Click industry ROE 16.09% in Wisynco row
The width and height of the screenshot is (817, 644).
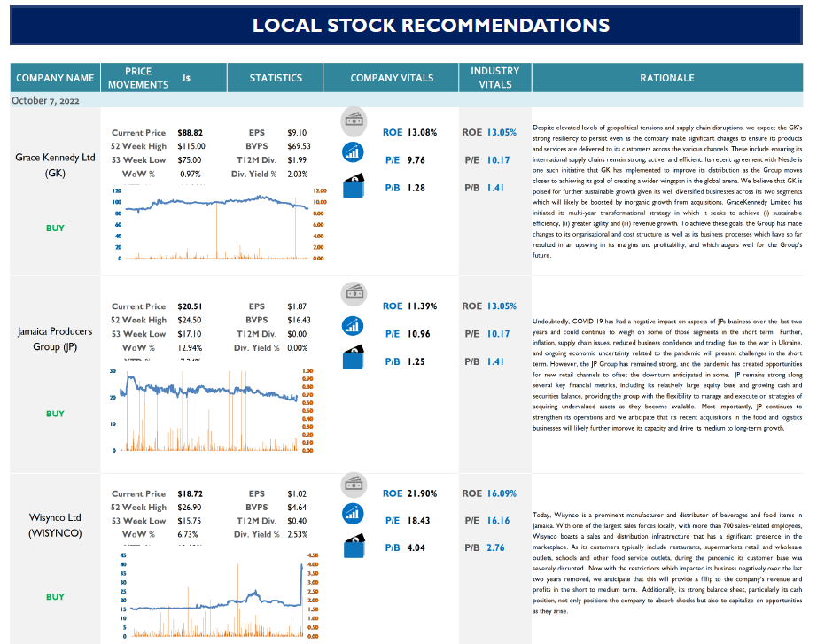coord(502,493)
